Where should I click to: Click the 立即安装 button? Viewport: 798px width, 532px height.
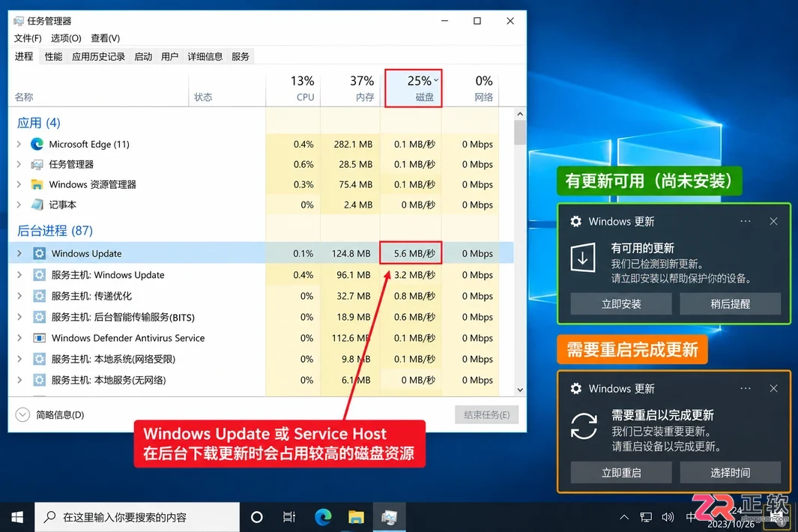(621, 304)
